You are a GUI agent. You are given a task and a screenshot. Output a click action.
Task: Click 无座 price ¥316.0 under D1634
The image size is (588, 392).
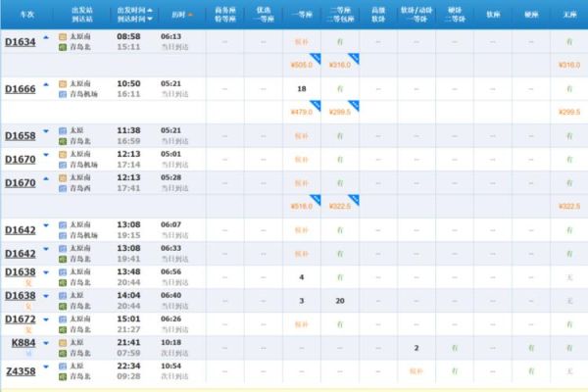[x=569, y=66]
